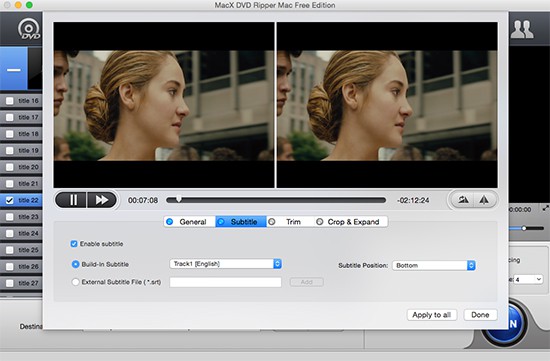Select External Subtitle File radio button

pos(75,282)
